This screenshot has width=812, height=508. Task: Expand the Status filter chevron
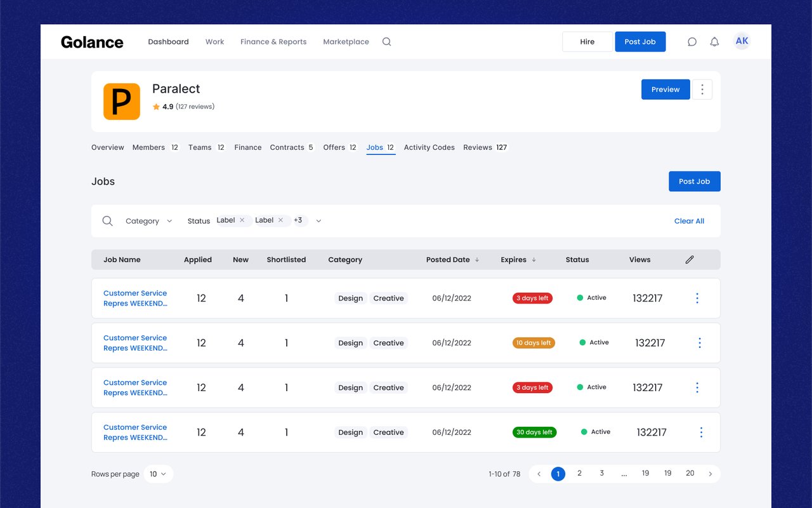pyautogui.click(x=318, y=221)
